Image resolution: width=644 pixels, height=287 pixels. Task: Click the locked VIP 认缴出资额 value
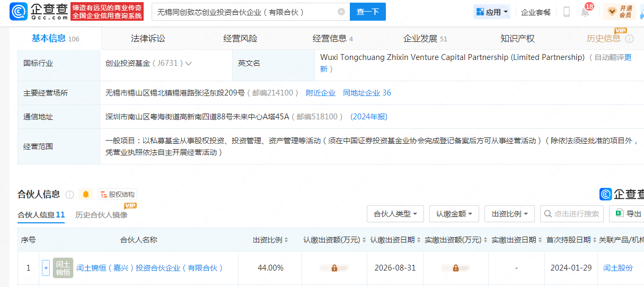[334, 268]
